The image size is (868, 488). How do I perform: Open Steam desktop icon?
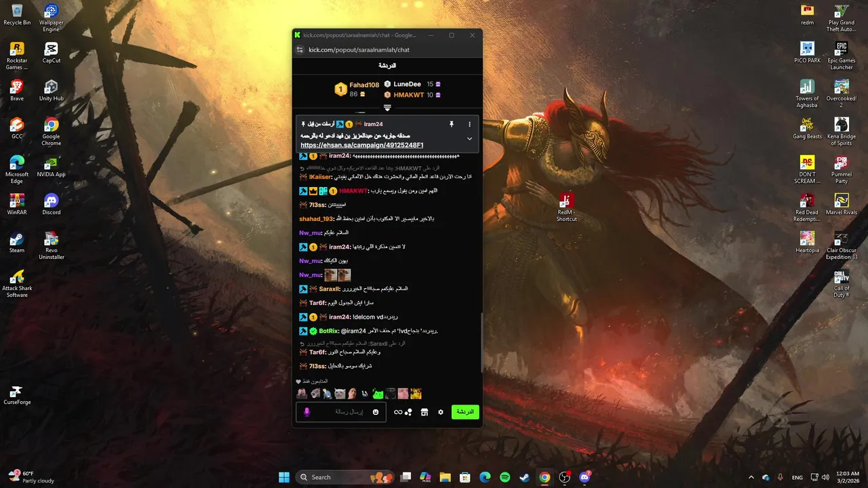[x=17, y=243]
